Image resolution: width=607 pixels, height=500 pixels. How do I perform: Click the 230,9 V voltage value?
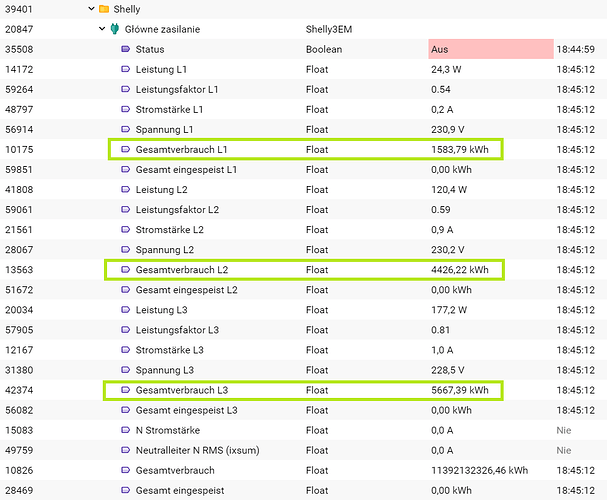(x=448, y=130)
